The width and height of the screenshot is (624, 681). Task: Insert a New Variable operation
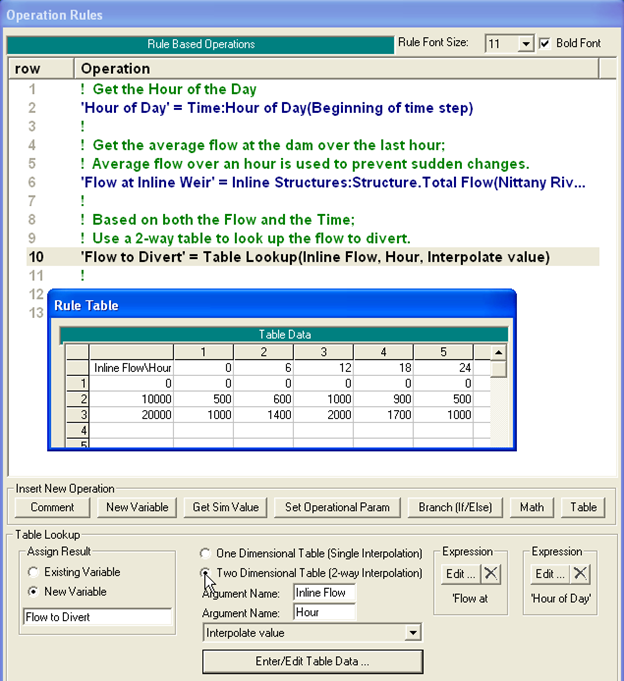[138, 507]
